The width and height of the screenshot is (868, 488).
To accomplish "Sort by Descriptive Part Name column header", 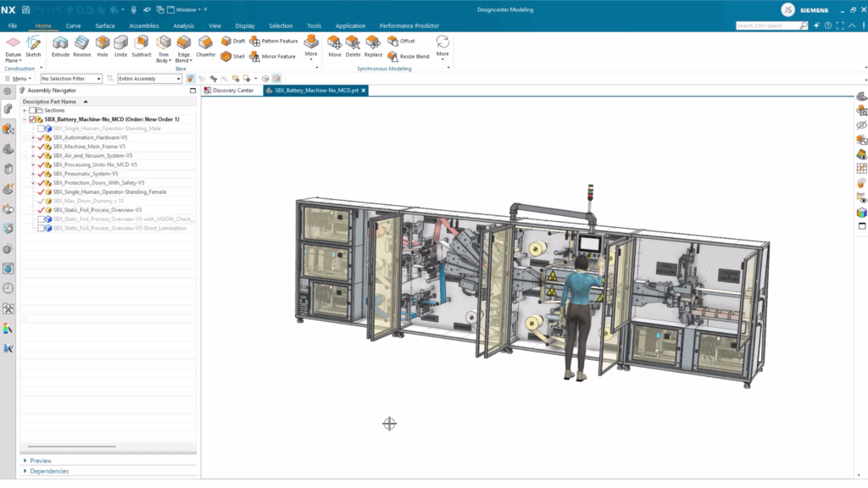I will [x=49, y=102].
